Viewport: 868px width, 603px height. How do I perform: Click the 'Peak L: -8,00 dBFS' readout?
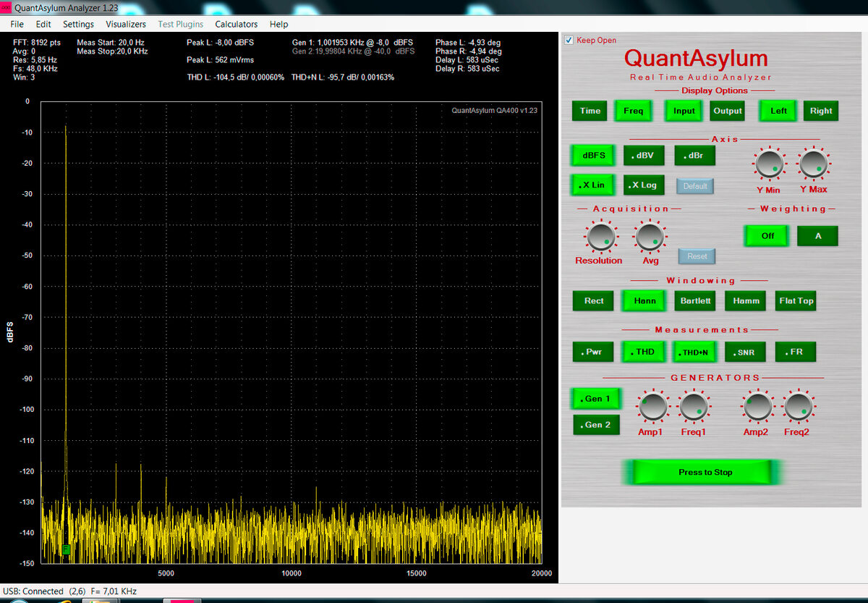[220, 43]
